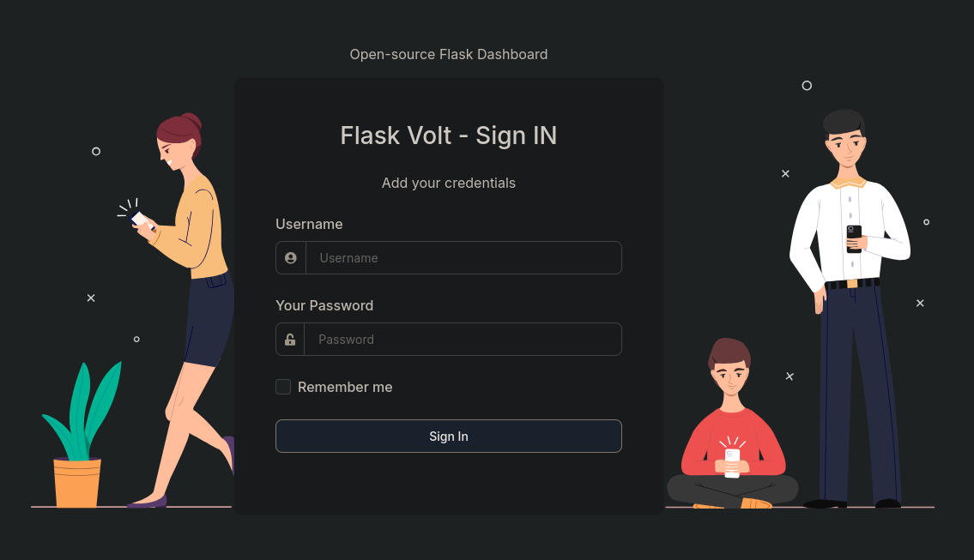Click the white phone held by sitting boy

click(x=732, y=463)
